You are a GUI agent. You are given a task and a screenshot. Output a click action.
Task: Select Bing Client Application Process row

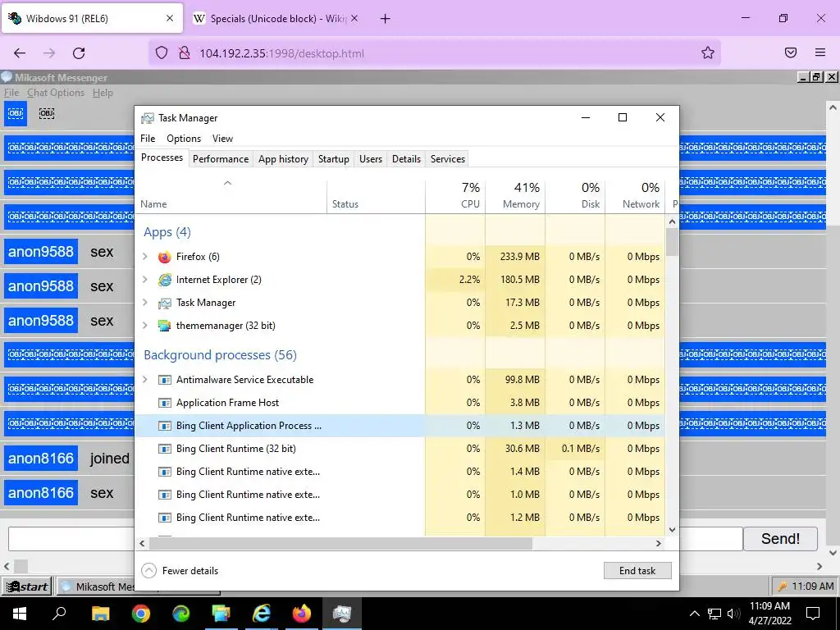[x=399, y=426]
